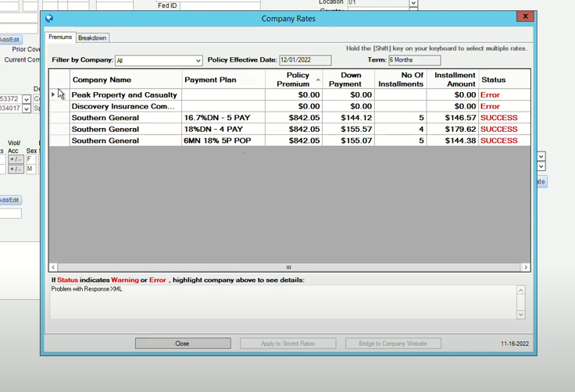This screenshot has width=575, height=392.
Task: Click the Term field showing 6 Months
Action: [x=414, y=60]
